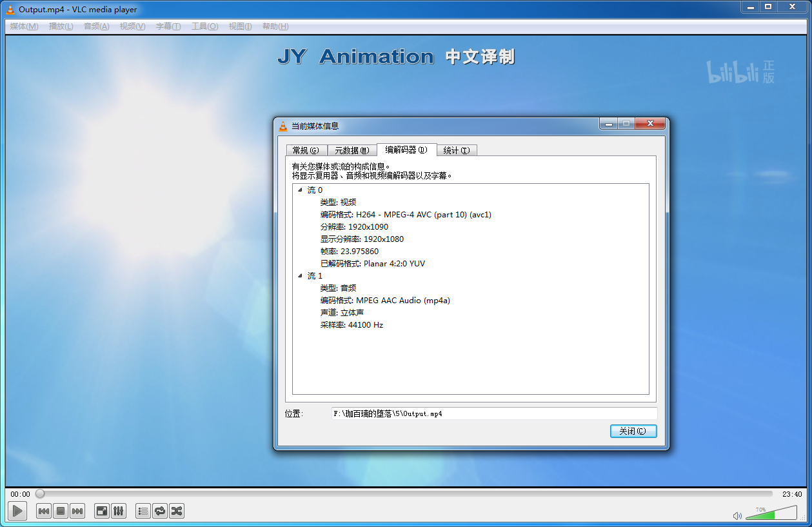
Task: Click the Play button
Action: tap(17, 512)
